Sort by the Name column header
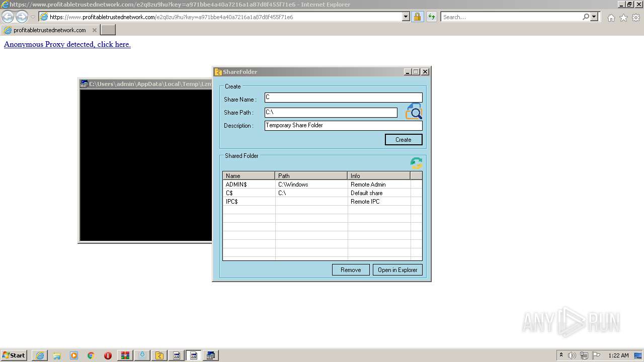644x362 pixels. pos(249,175)
